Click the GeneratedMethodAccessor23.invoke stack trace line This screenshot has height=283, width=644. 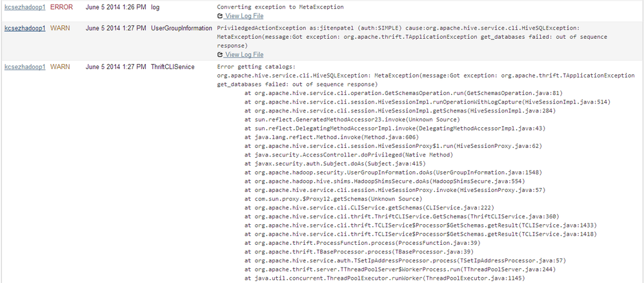click(352, 120)
